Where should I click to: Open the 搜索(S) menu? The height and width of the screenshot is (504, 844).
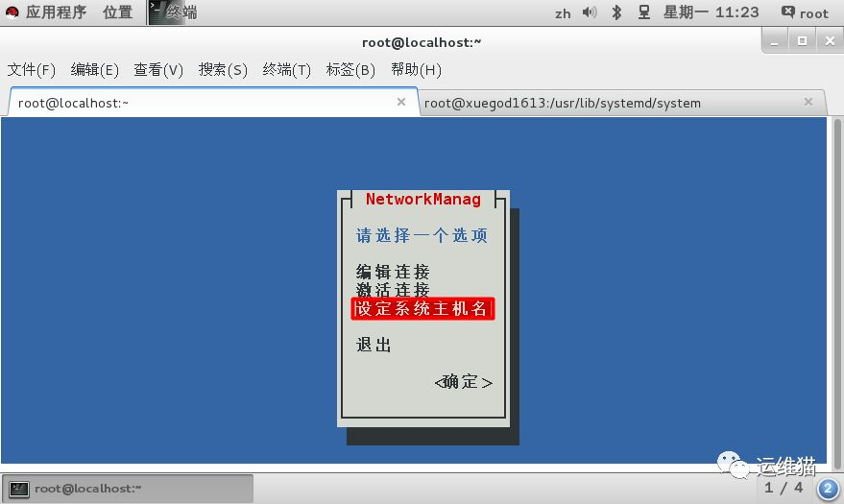[223, 70]
